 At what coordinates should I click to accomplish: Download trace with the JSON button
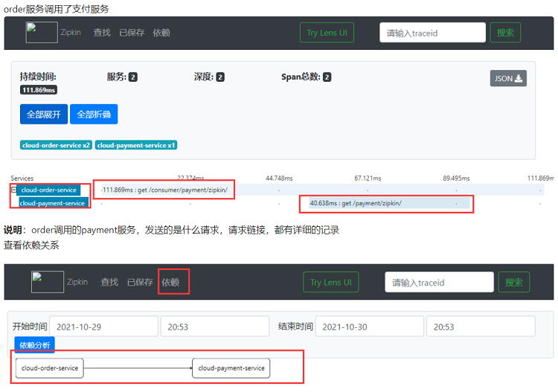(x=508, y=78)
